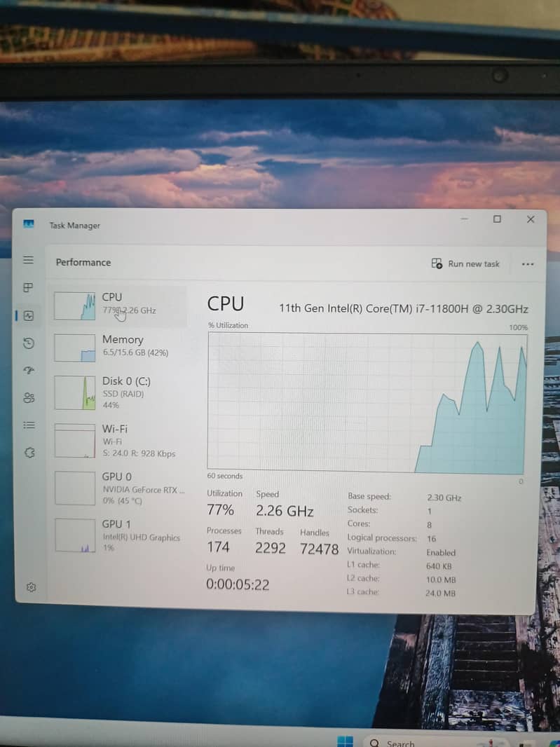Screen dimensions: 560x747
Task: Click the 2292 threads value
Action: [271, 548]
